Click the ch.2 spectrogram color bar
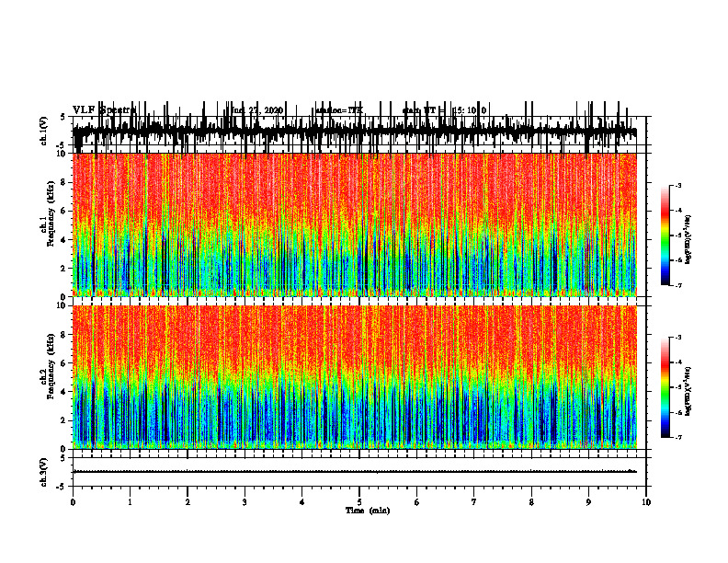728x563 pixels. coord(665,387)
